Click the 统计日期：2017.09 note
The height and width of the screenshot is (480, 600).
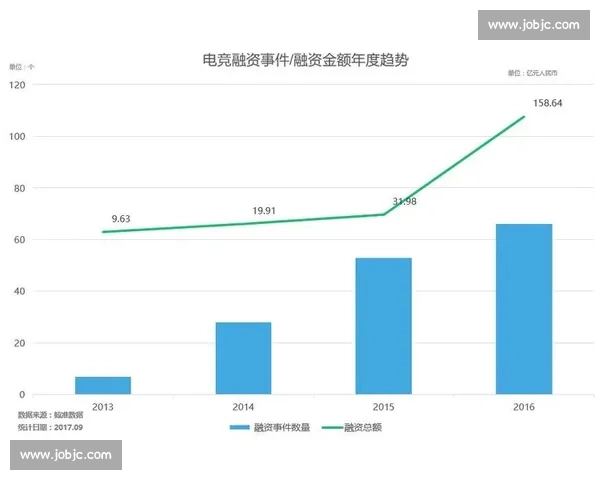coord(50,427)
